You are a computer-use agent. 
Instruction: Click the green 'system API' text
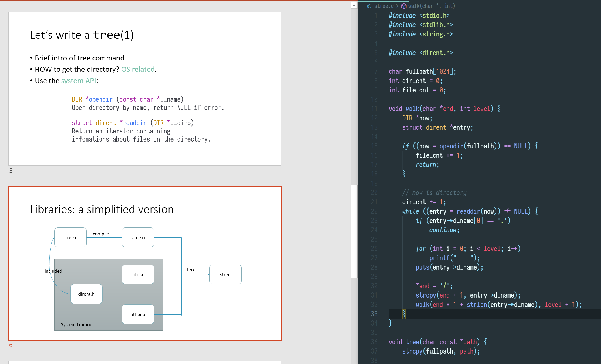tap(79, 81)
